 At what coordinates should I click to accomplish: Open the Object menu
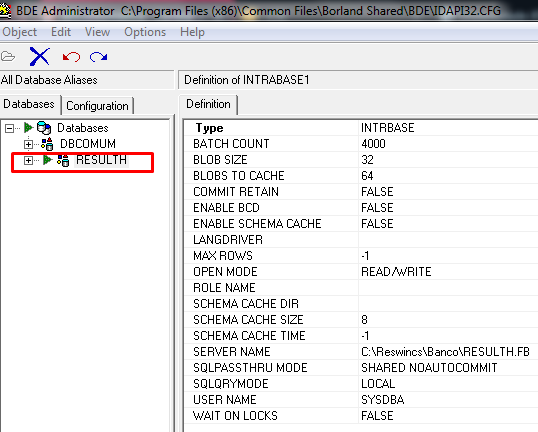[x=20, y=32]
